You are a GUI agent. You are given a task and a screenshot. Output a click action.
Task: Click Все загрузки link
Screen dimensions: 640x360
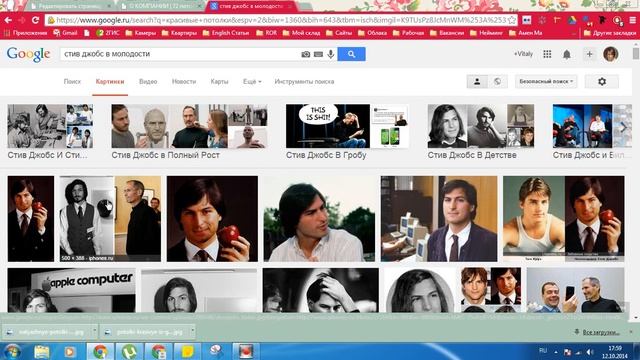pyautogui.click(x=600, y=332)
